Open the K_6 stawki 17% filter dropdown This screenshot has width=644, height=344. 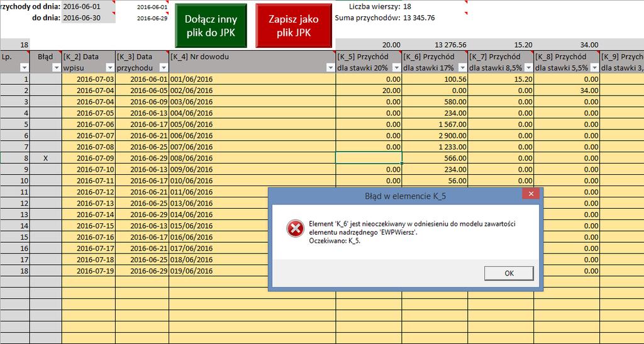coord(462,68)
